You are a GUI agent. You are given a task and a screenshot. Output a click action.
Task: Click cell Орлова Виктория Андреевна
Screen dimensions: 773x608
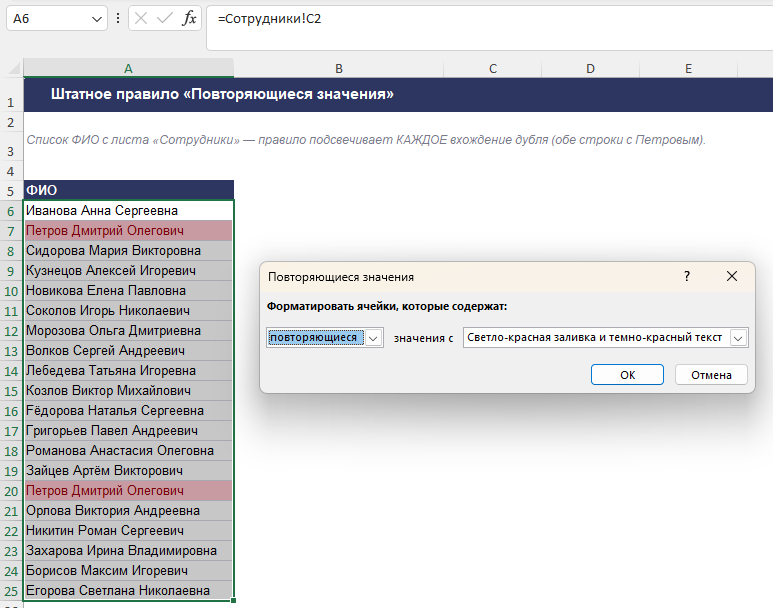click(x=128, y=510)
